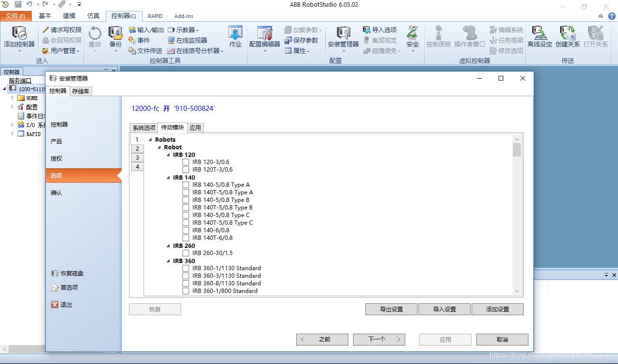This screenshot has width=618, height=364.
Task: Click the 之前 previous button
Action: tap(322, 339)
